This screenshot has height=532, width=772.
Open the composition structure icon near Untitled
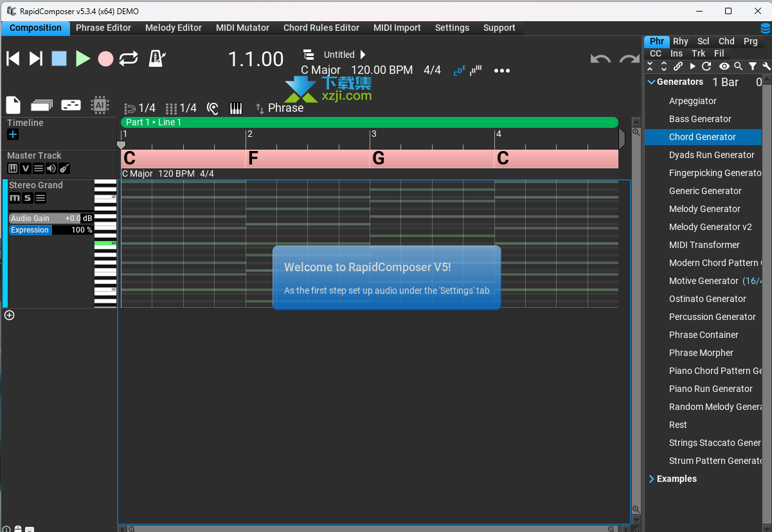tap(309, 55)
